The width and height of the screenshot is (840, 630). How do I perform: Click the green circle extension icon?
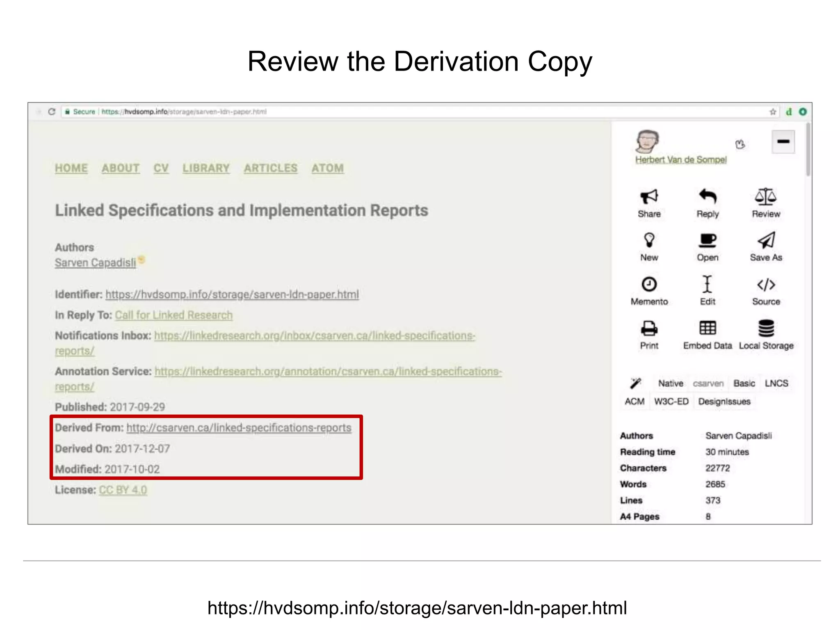pos(803,112)
